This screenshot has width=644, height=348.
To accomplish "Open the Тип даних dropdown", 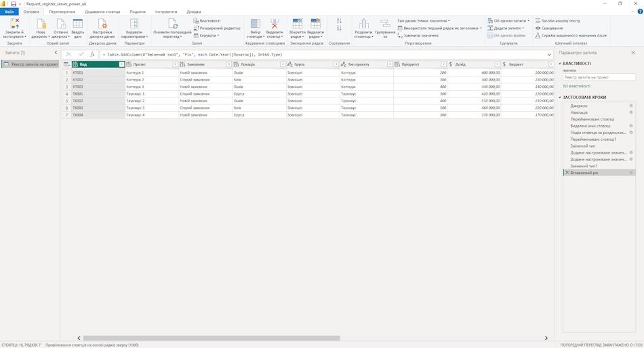I will pyautogui.click(x=424, y=20).
